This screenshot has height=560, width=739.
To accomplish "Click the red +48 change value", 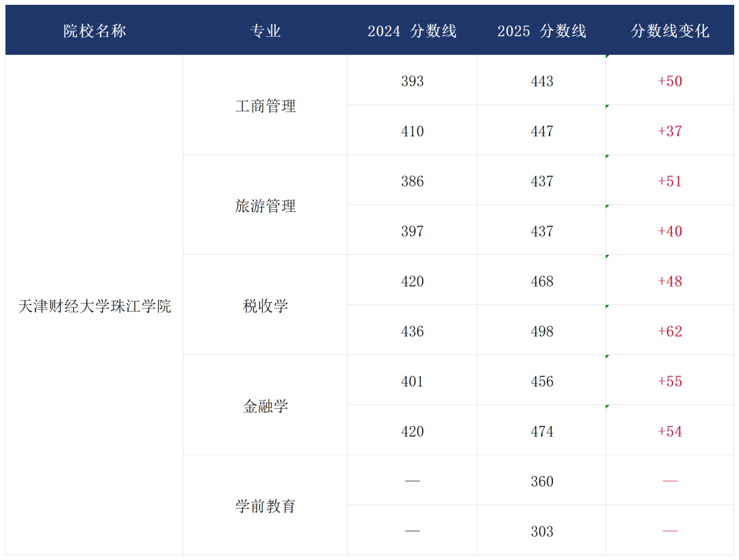I will (670, 281).
